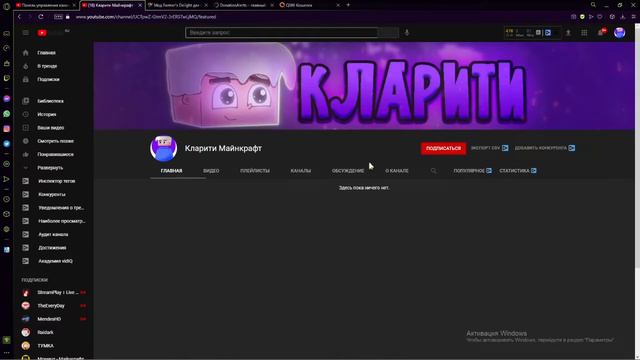Go back with the browser back arrow
Viewport: 640px width, 360px height.
click(x=19, y=17)
